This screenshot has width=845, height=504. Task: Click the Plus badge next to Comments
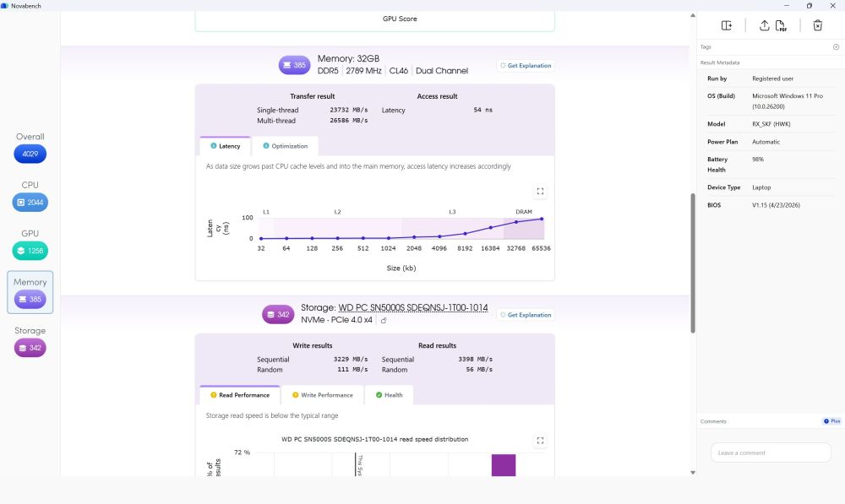click(832, 421)
